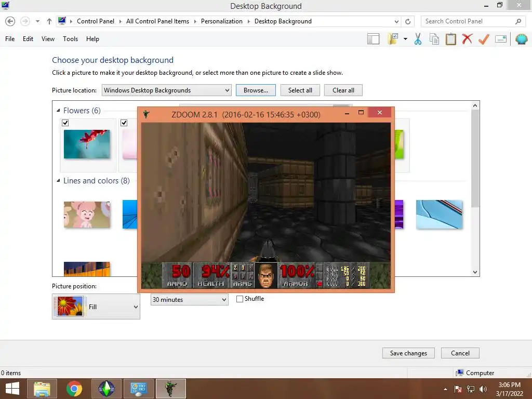
Task: Click the envelope email toolbar icon
Action: click(501, 39)
